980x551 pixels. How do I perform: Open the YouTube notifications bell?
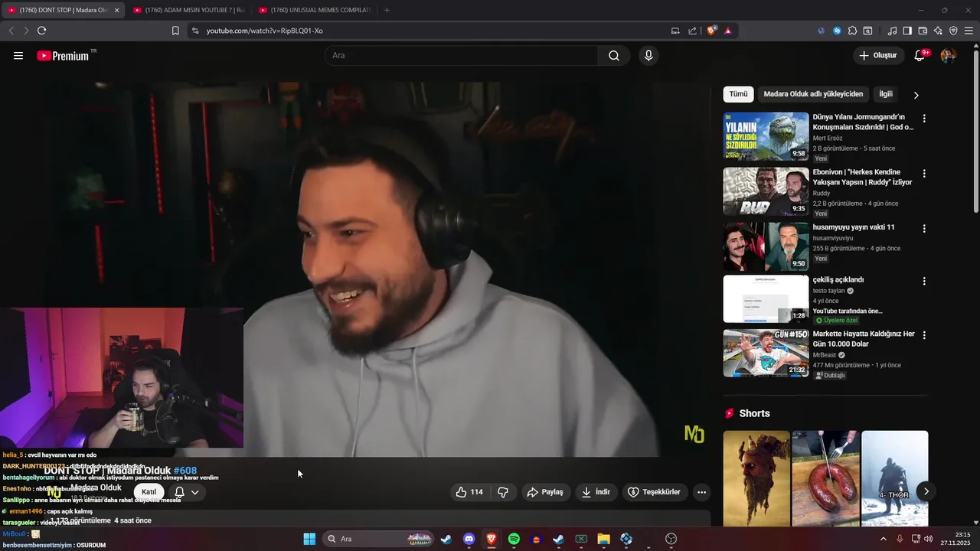pyautogui.click(x=920, y=56)
